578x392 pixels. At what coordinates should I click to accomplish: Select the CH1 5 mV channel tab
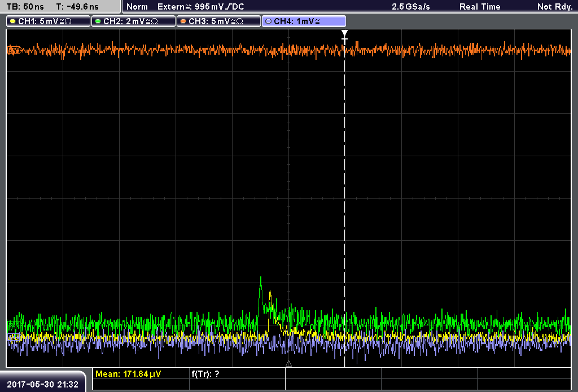(49, 21)
